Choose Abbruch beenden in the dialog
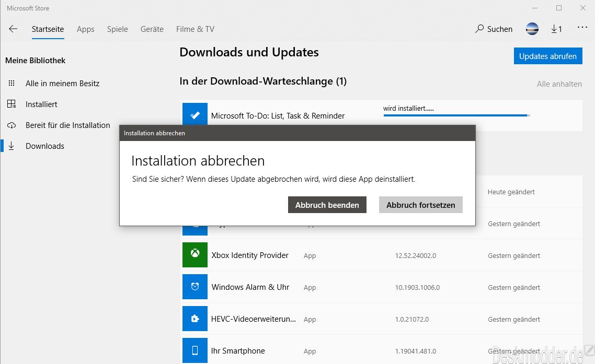Image resolution: width=595 pixels, height=364 pixels. [327, 205]
